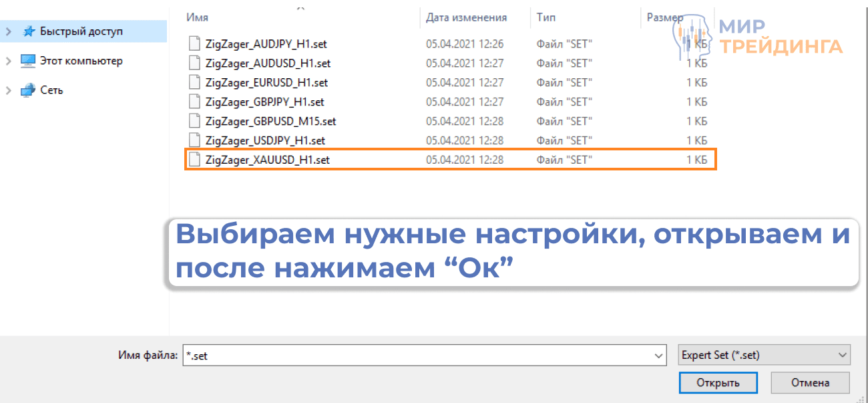Click the ZigZager_GBPUSD_M15.set file icon
This screenshot has height=403, width=868.
pos(194,121)
